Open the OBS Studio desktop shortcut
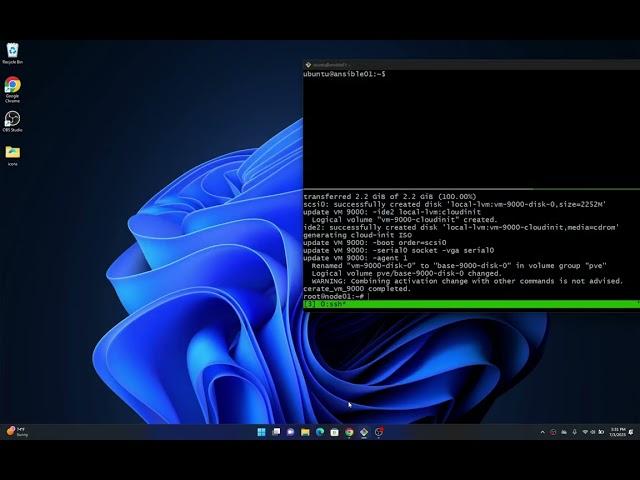640x480 pixels. (12, 122)
